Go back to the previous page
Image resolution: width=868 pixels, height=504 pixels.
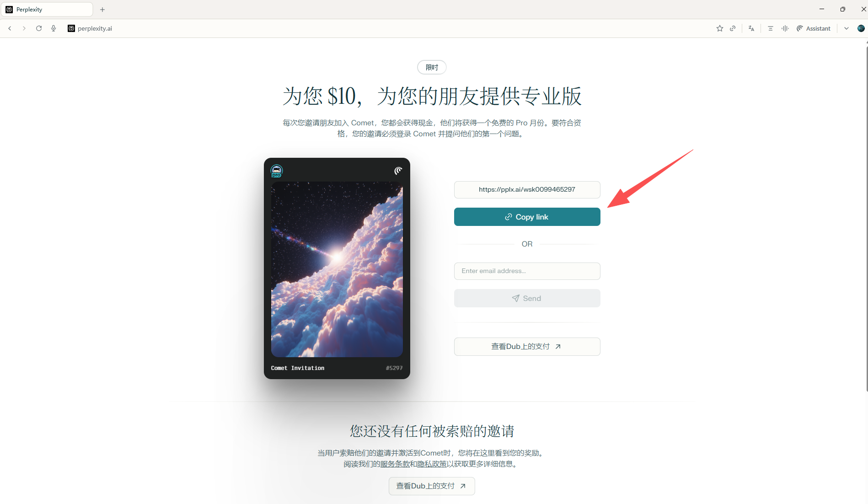pos(10,28)
